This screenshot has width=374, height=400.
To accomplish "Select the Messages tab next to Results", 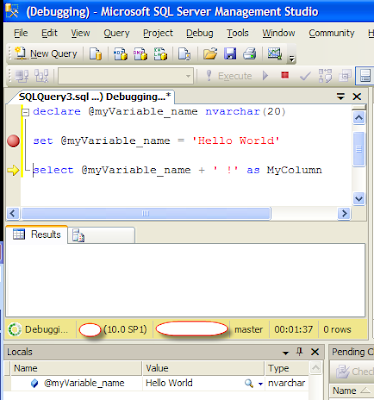I will (x=102, y=235).
